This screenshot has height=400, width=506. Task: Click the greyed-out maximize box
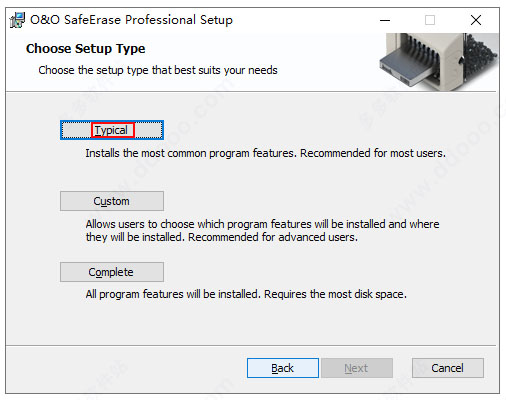click(430, 20)
